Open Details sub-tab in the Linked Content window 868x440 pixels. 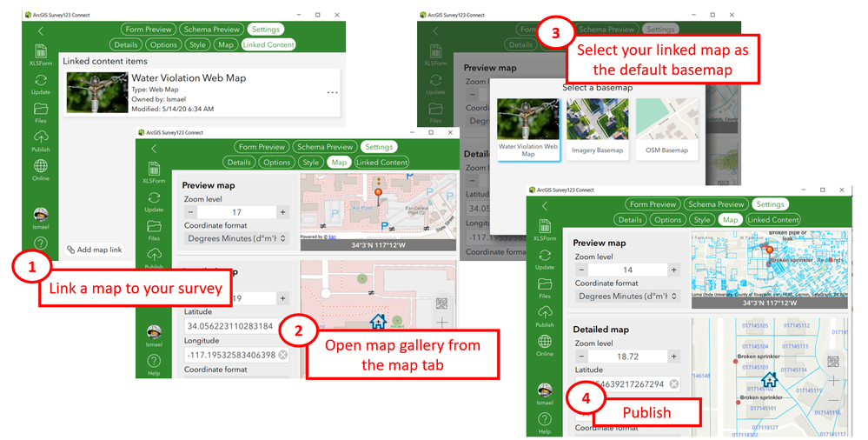[x=126, y=45]
